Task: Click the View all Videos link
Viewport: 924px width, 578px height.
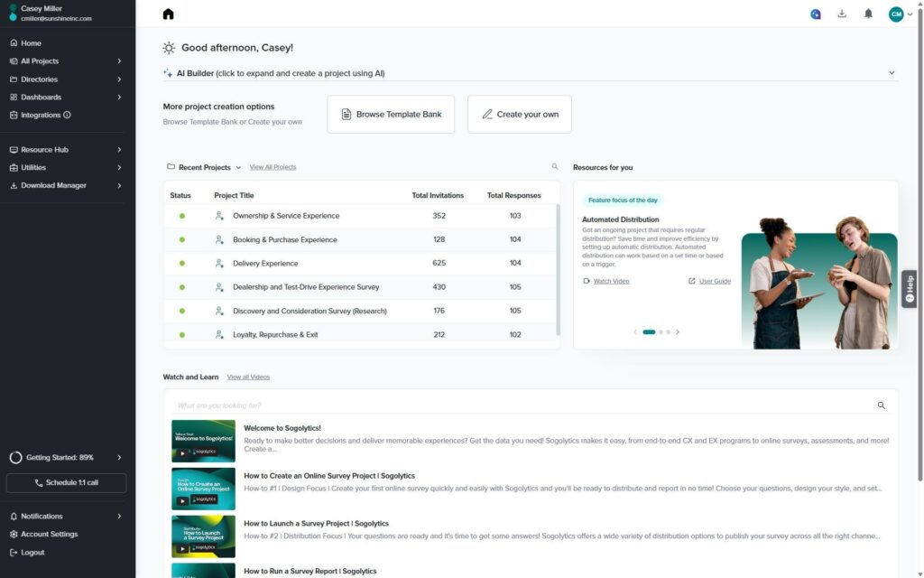Action: pos(248,378)
